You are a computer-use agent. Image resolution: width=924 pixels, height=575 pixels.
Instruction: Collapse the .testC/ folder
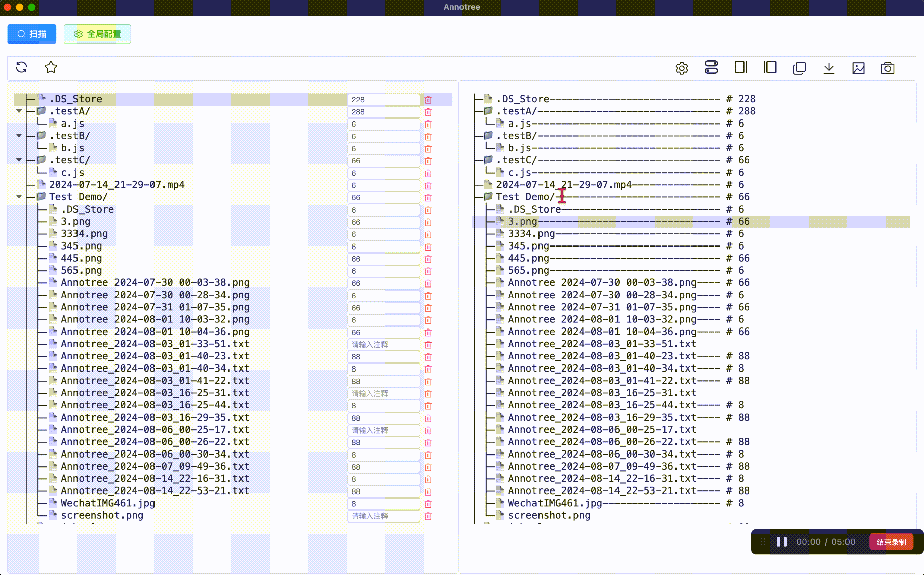pos(19,160)
